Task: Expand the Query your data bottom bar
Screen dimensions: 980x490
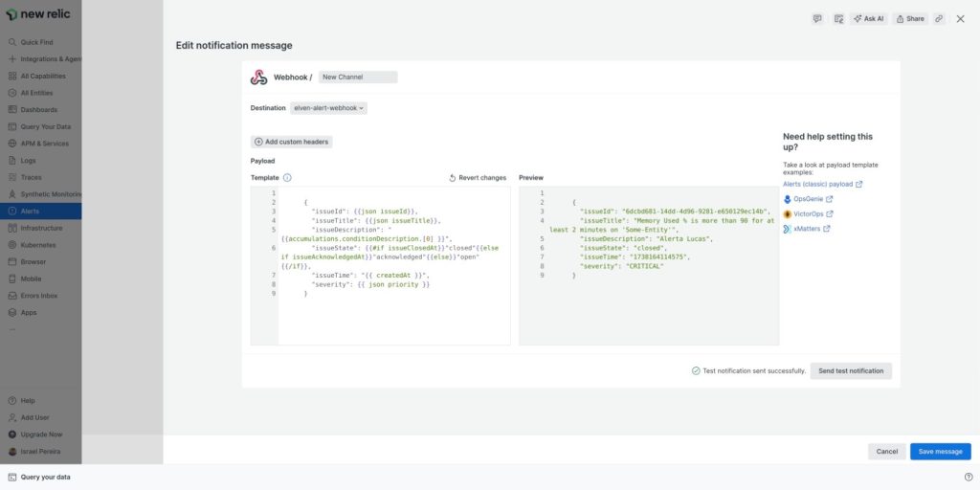Action: pyautogui.click(x=38, y=477)
